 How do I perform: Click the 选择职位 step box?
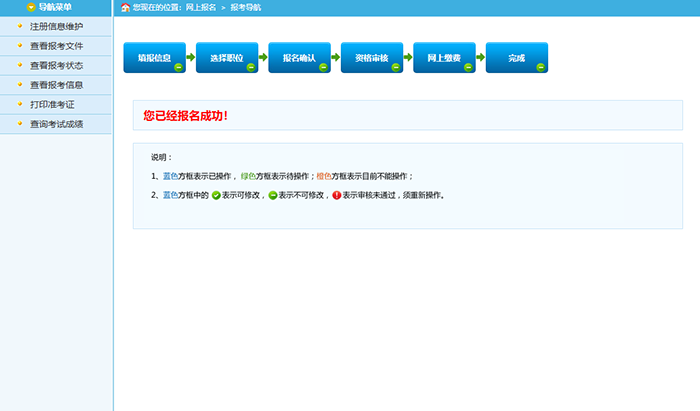click(226, 58)
